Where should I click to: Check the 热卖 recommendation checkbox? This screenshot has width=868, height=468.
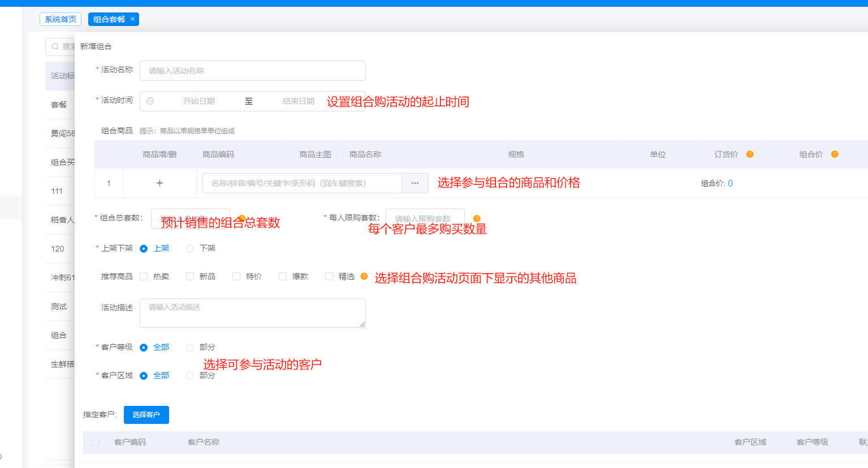(144, 276)
